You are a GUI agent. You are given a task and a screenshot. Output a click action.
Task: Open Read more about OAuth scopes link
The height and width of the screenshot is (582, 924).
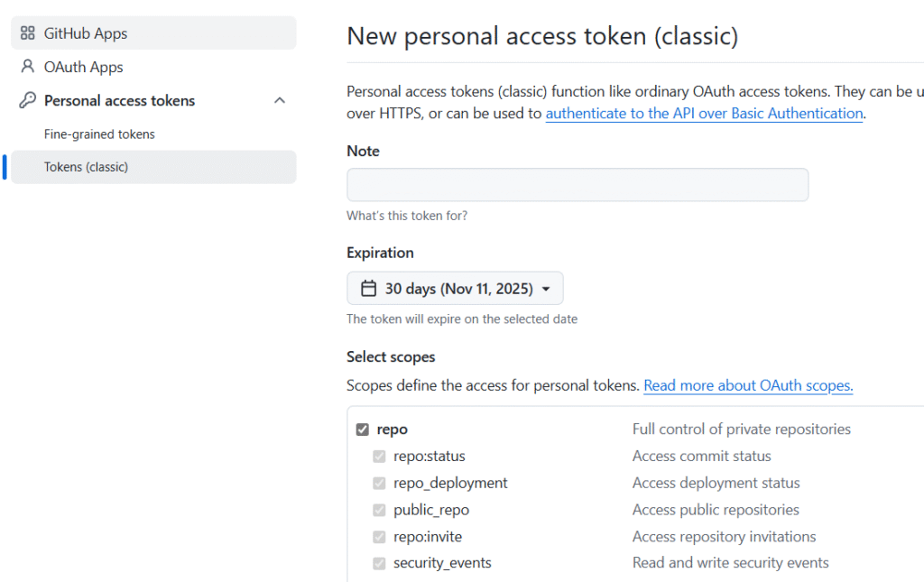[748, 385]
